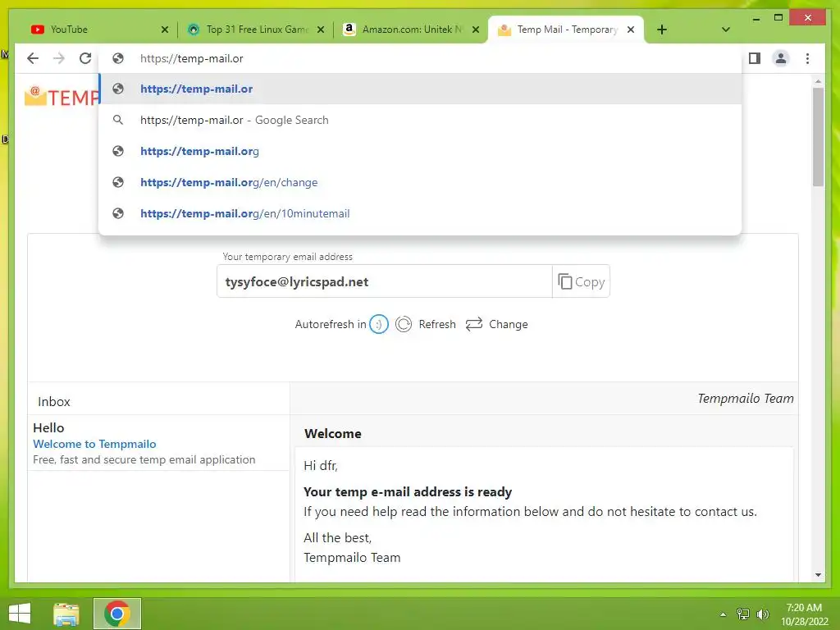Click the Welcome message heading
The image size is (840, 630).
point(333,433)
